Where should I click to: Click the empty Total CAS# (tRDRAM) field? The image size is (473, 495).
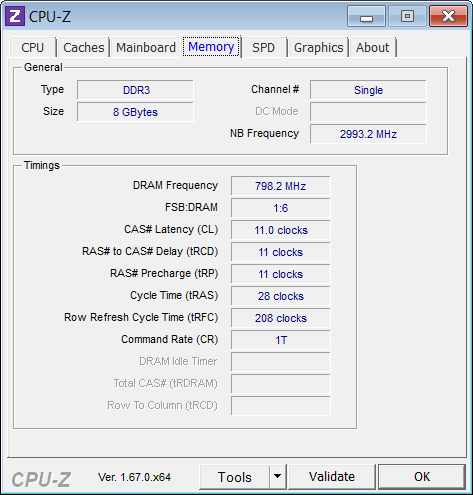(x=281, y=384)
